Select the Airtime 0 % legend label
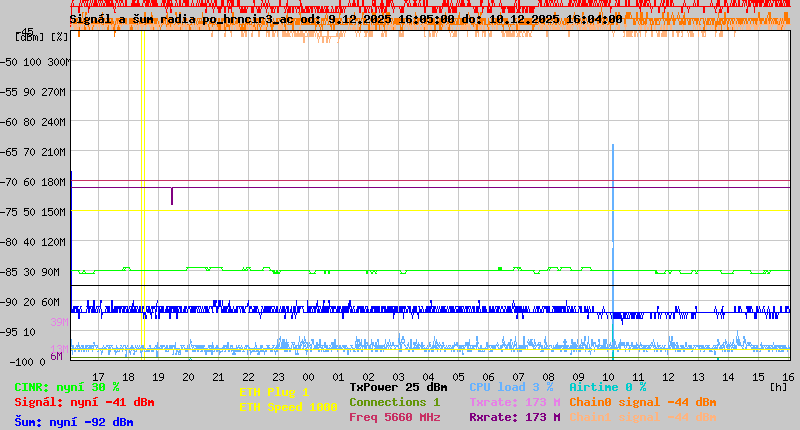Viewport: 800px width, 430px height. click(x=607, y=387)
